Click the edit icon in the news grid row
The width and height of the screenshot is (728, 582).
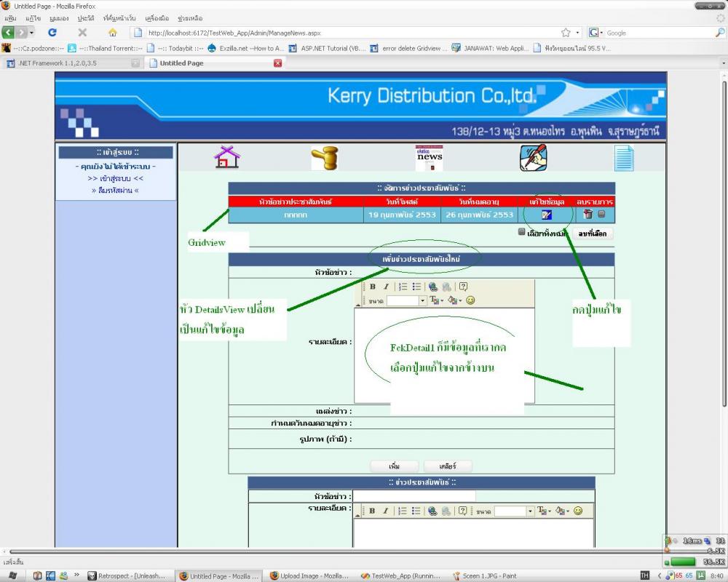pos(547,215)
